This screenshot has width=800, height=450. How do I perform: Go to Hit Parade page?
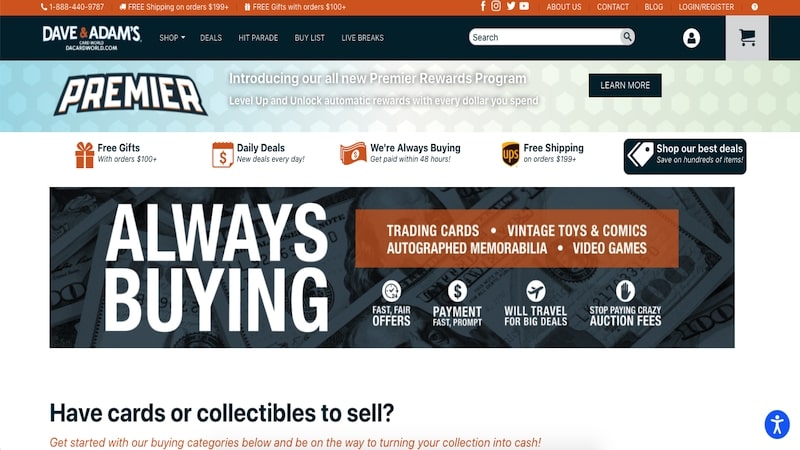pos(258,38)
